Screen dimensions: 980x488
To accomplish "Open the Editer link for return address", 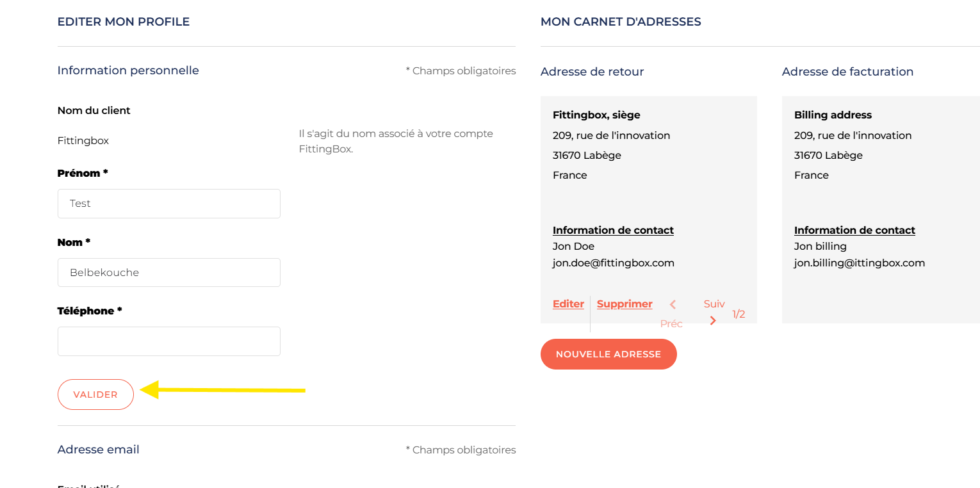I will click(568, 304).
